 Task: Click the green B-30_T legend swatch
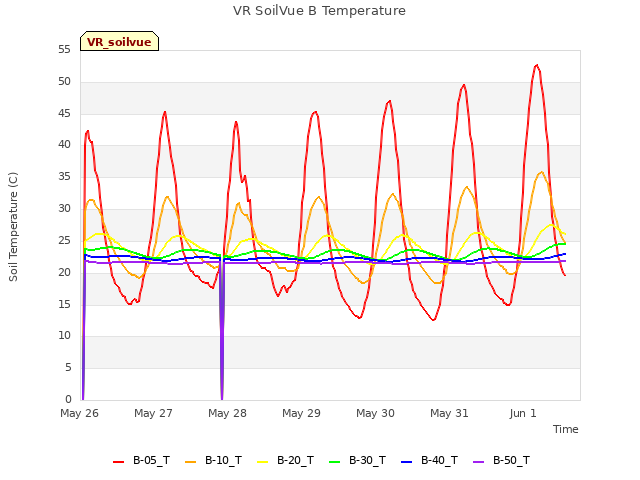coord(334,462)
